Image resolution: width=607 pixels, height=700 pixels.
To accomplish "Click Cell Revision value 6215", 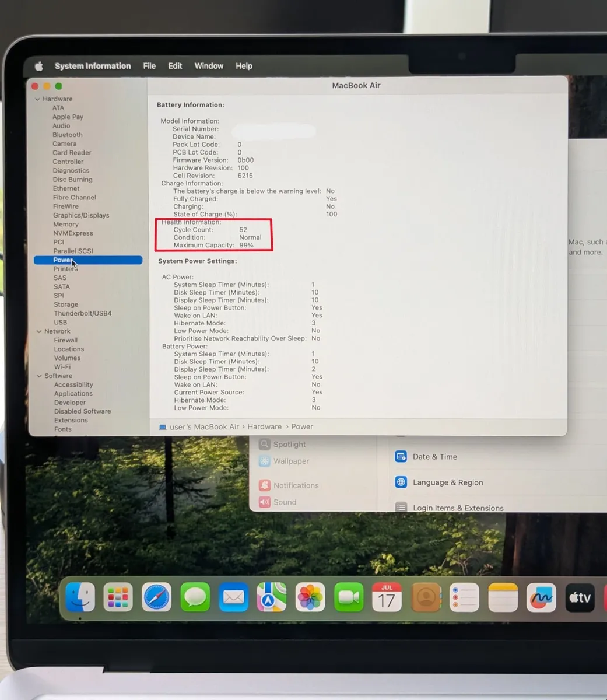I will 245,176.
